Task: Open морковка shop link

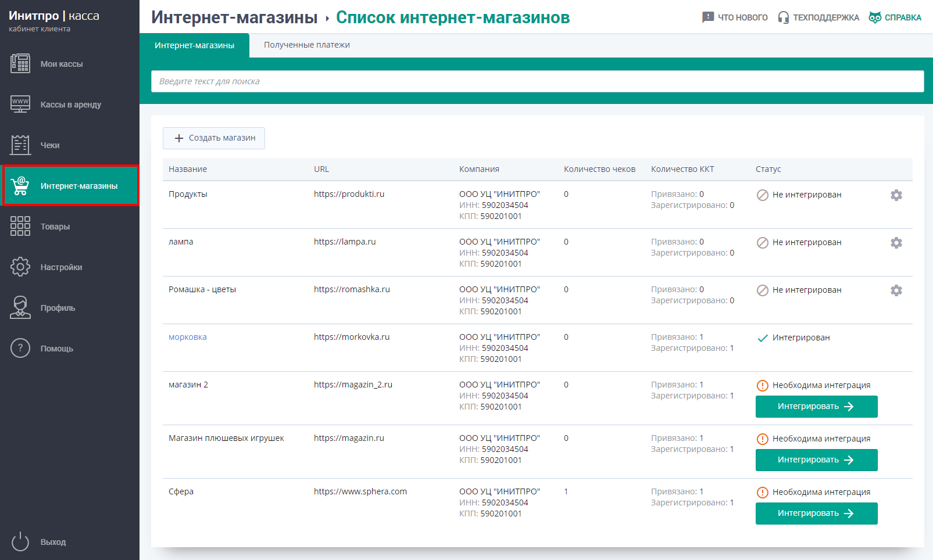Action: [x=188, y=337]
